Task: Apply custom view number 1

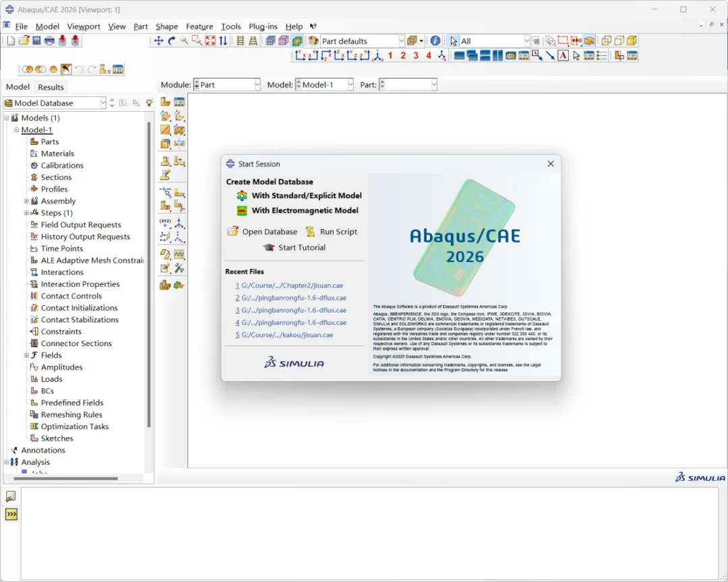Action: 390,56
